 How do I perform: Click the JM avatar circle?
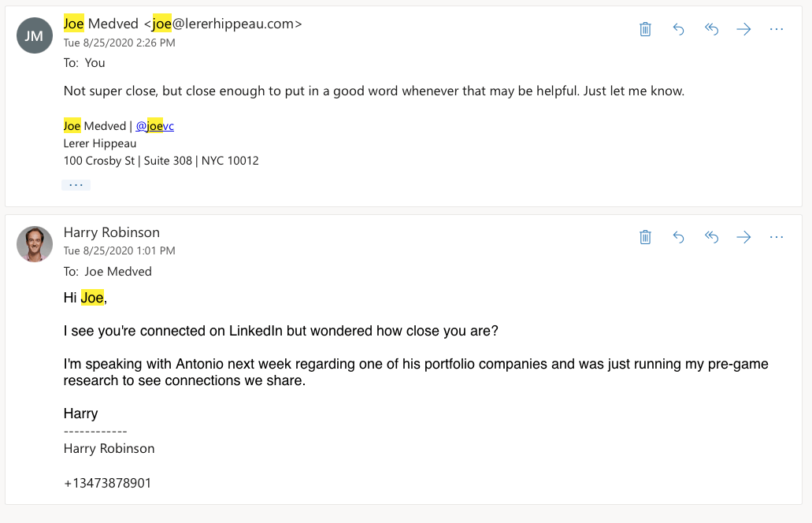click(35, 35)
